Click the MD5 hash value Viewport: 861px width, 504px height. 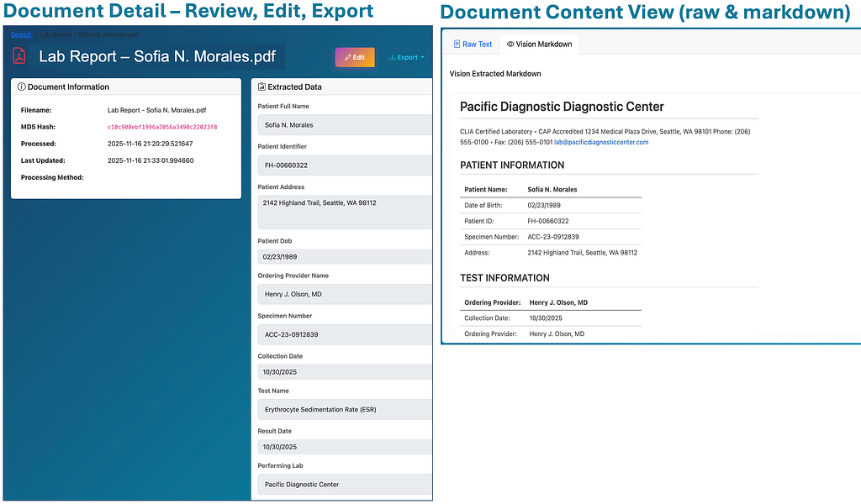pos(162,127)
